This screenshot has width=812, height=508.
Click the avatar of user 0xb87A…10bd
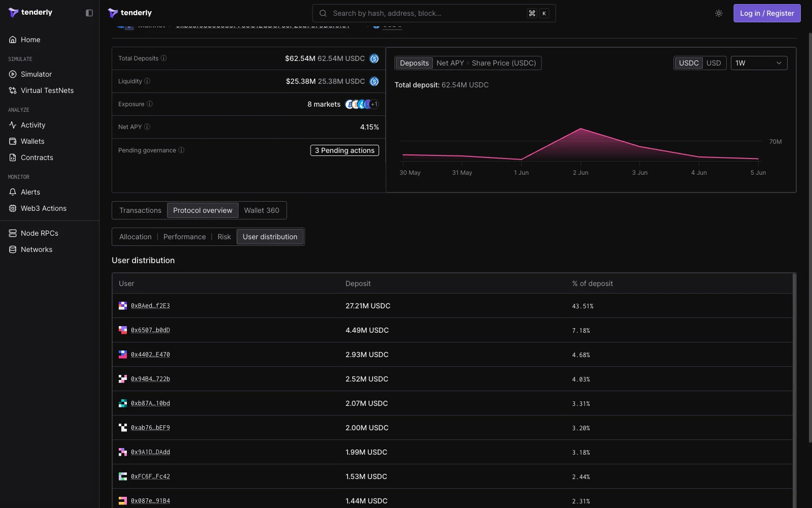(x=123, y=403)
